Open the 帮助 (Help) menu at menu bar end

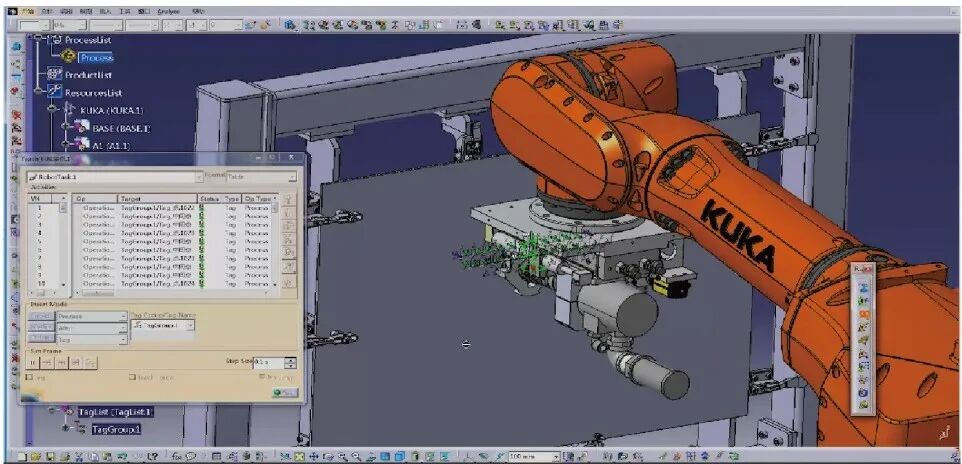tap(198, 11)
